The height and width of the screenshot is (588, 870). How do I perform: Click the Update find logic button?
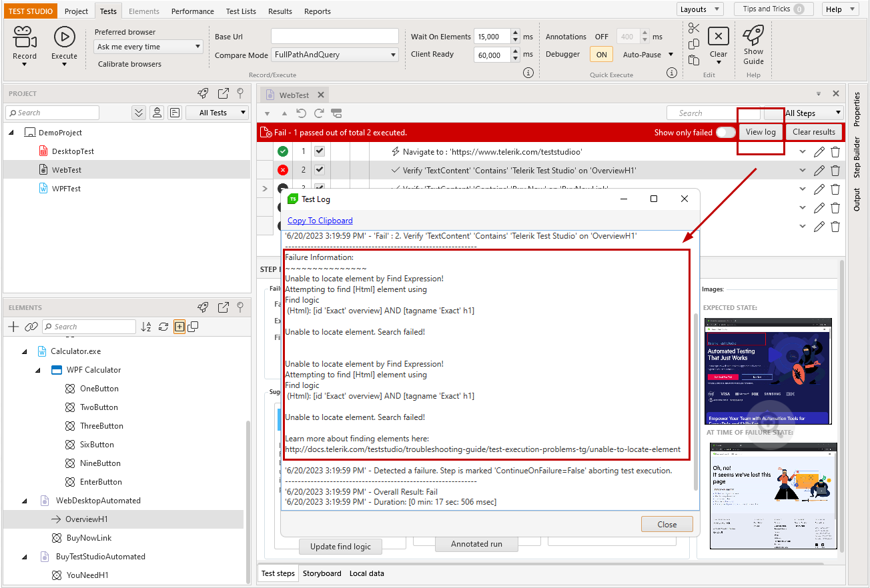[x=340, y=547]
